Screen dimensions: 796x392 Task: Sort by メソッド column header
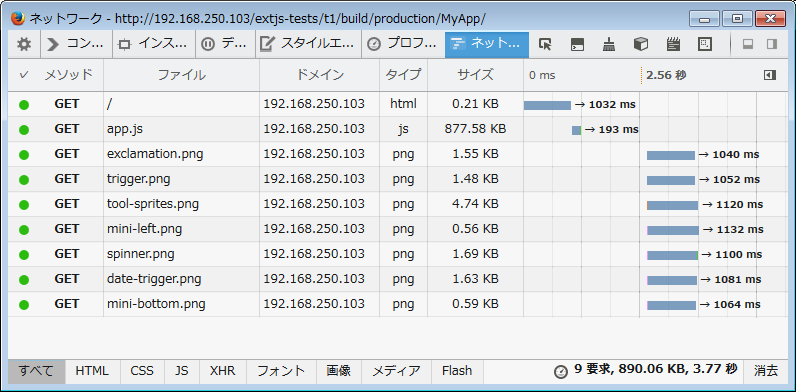tap(69, 75)
